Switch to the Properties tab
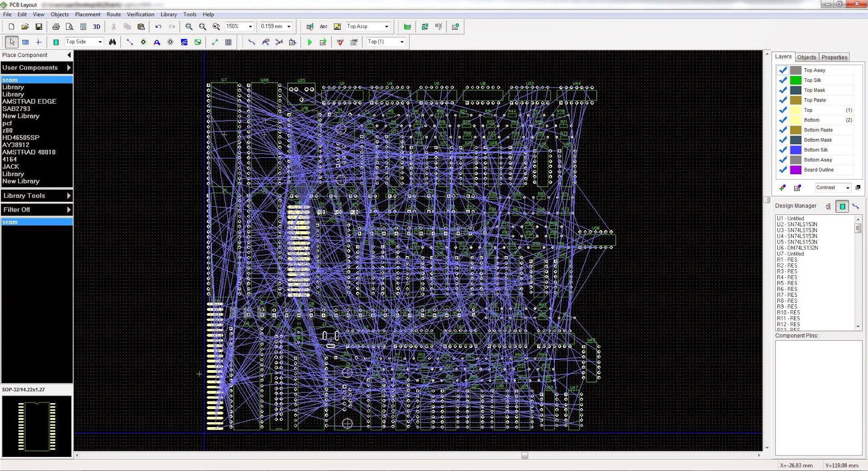Viewport: 868px width, 471px height. pyautogui.click(x=834, y=57)
